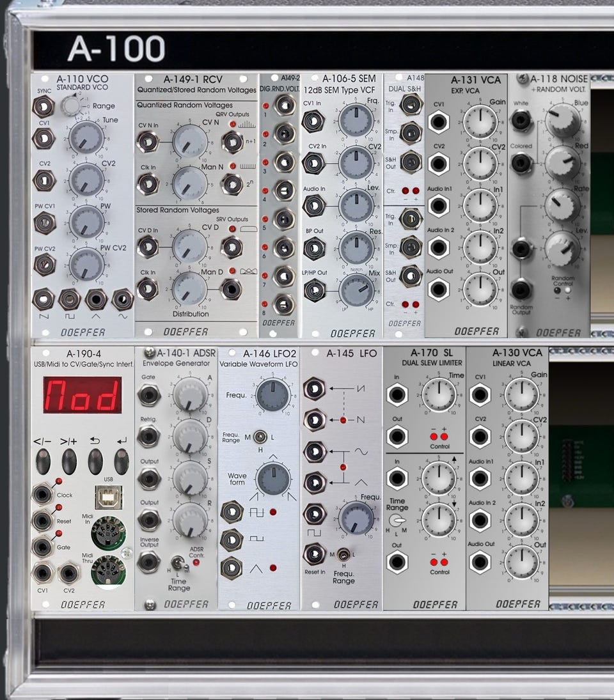614x700 pixels.
Task: Click the Midi Thru socket on A-190-4
Action: (109, 572)
